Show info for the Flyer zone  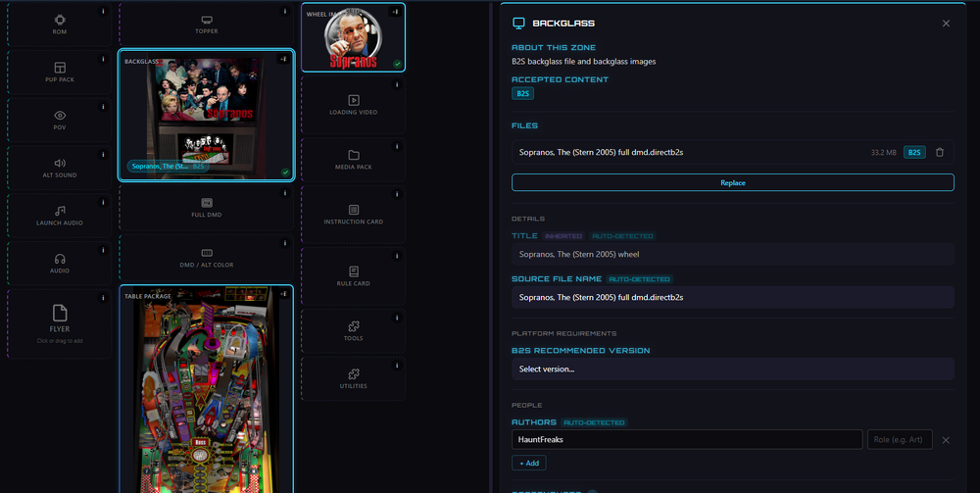(x=103, y=298)
